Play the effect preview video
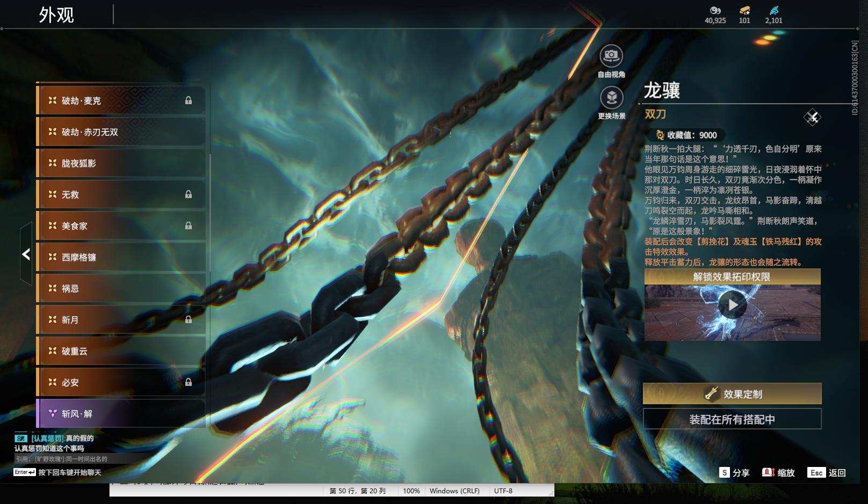Image resolution: width=868 pixels, height=504 pixels. [733, 305]
